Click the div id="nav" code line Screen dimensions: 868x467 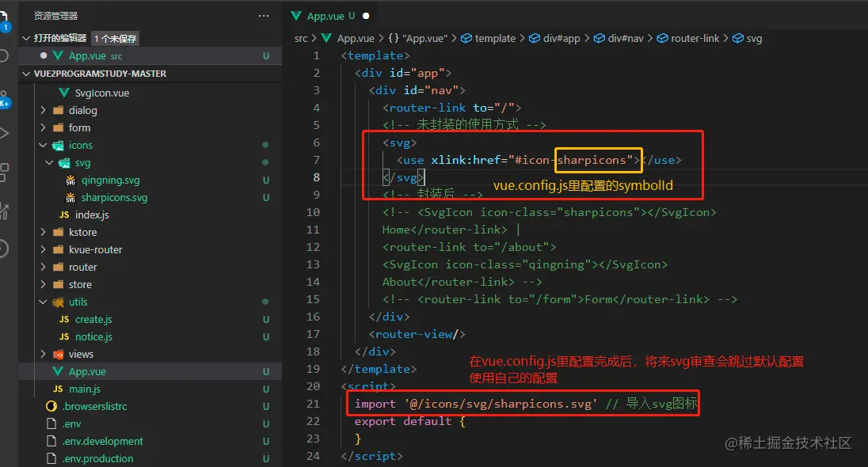click(x=417, y=90)
